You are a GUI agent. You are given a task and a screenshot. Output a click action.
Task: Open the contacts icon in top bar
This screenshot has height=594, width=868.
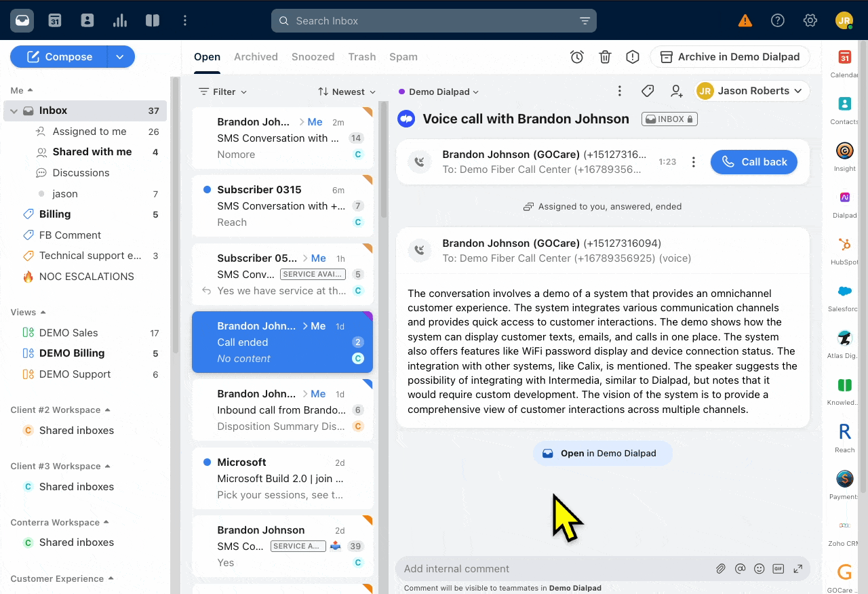tap(87, 20)
